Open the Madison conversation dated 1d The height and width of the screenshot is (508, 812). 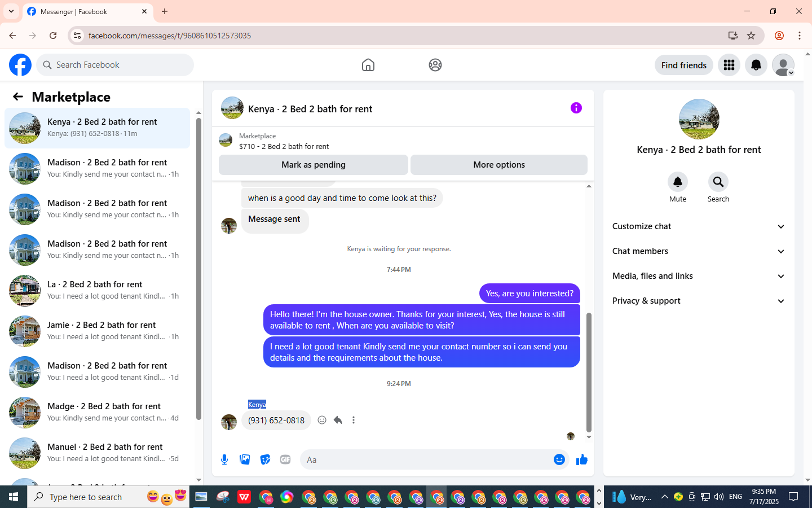pyautogui.click(x=98, y=372)
